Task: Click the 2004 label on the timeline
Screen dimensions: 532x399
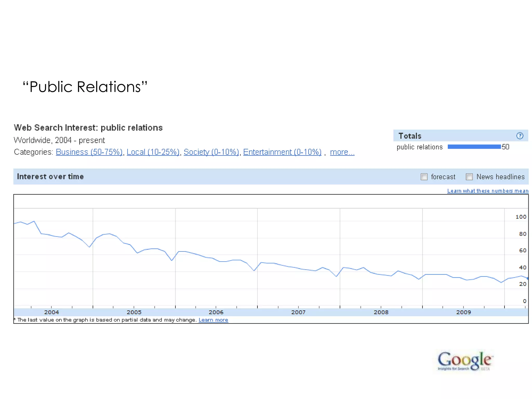Action: coord(51,312)
